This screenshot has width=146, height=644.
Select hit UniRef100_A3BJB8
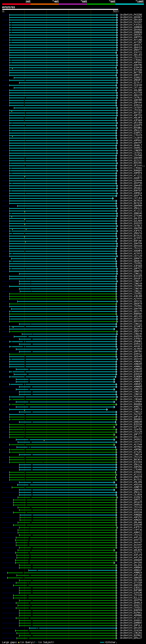[x=131, y=296]
